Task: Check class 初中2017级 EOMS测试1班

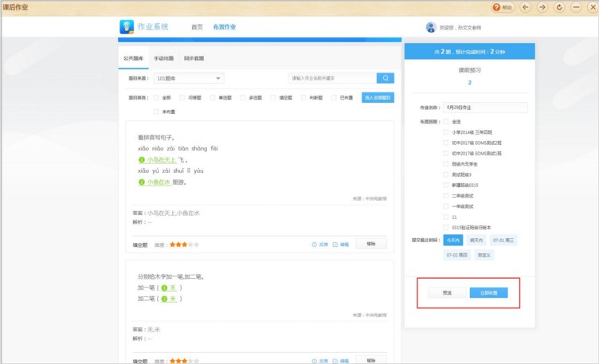Action: click(x=445, y=153)
